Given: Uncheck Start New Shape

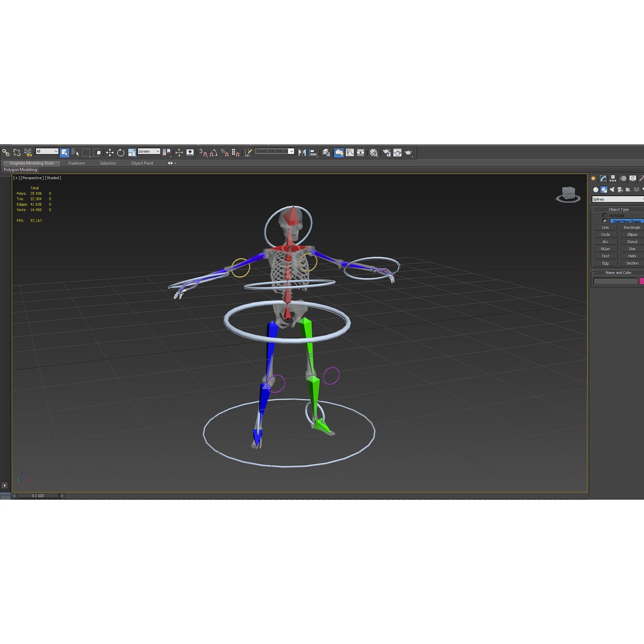Looking at the screenshot, I should (x=605, y=221).
